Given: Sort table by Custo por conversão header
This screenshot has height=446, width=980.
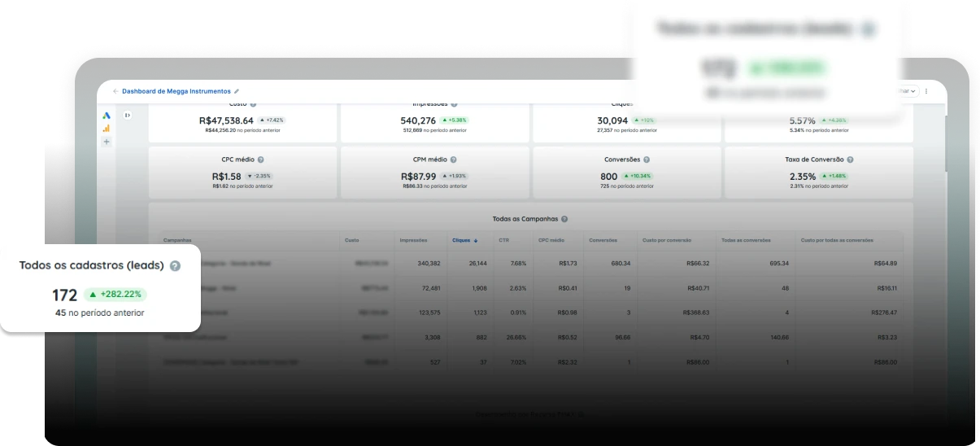Looking at the screenshot, I should pyautogui.click(x=667, y=240).
